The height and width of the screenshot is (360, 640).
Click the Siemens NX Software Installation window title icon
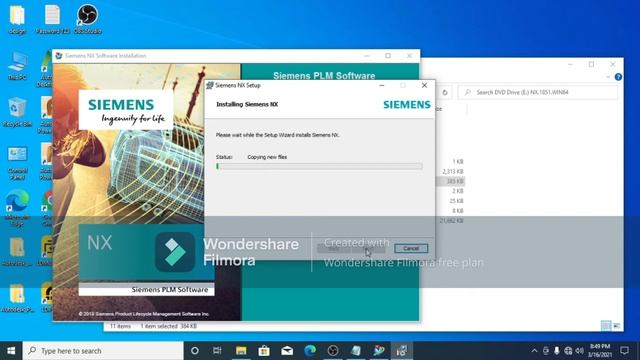click(x=59, y=56)
